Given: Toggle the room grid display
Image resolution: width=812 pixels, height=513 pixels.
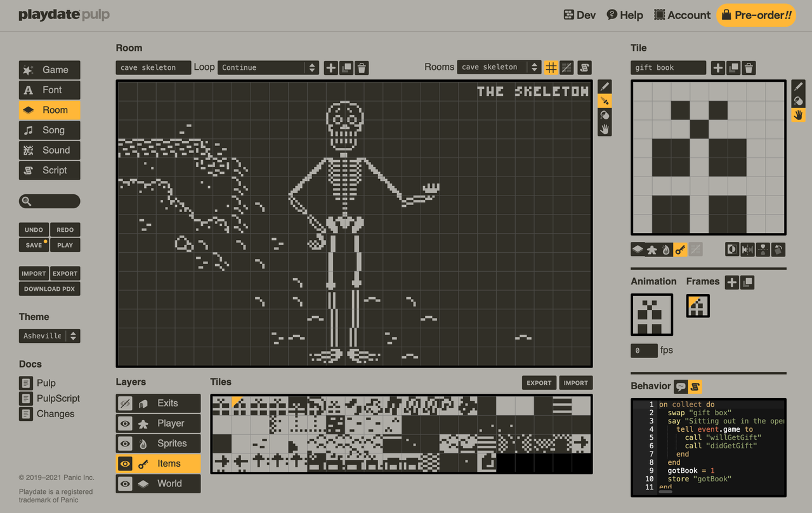Looking at the screenshot, I should (x=551, y=67).
